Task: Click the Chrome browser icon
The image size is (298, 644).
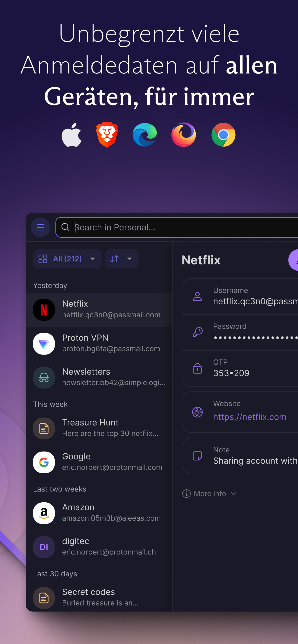Action: pyautogui.click(x=223, y=135)
